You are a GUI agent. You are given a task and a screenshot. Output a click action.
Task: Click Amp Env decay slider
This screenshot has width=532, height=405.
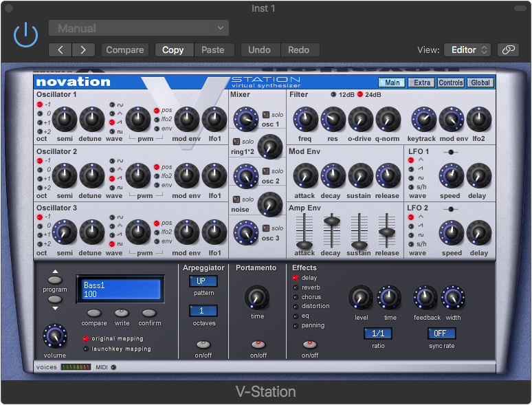click(332, 221)
